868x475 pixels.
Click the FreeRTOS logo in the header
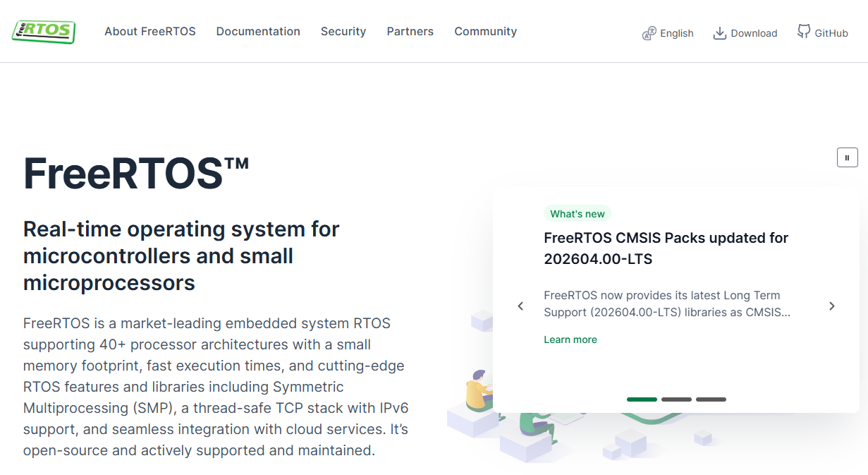pyautogui.click(x=44, y=31)
